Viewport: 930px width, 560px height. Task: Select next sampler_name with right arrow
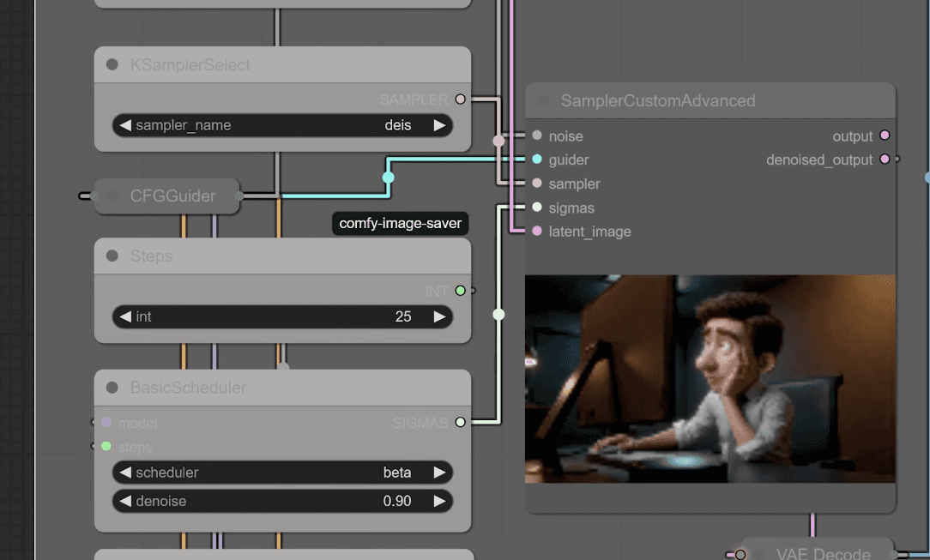pos(439,125)
